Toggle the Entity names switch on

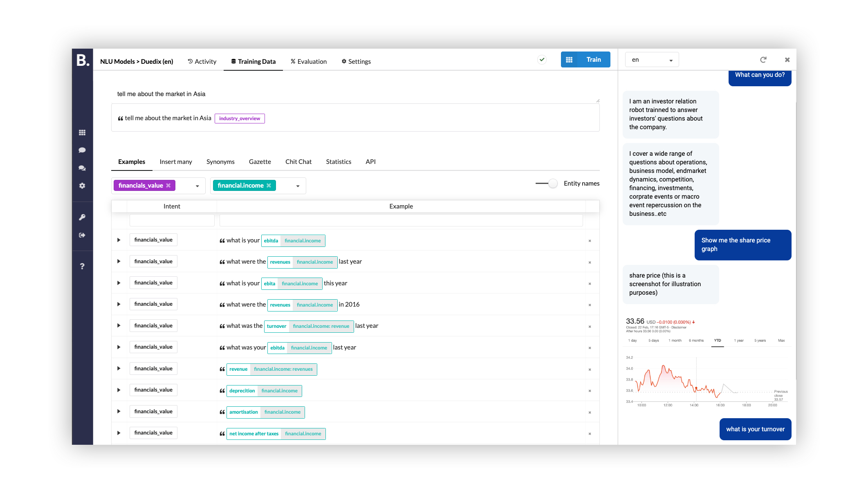pos(546,183)
